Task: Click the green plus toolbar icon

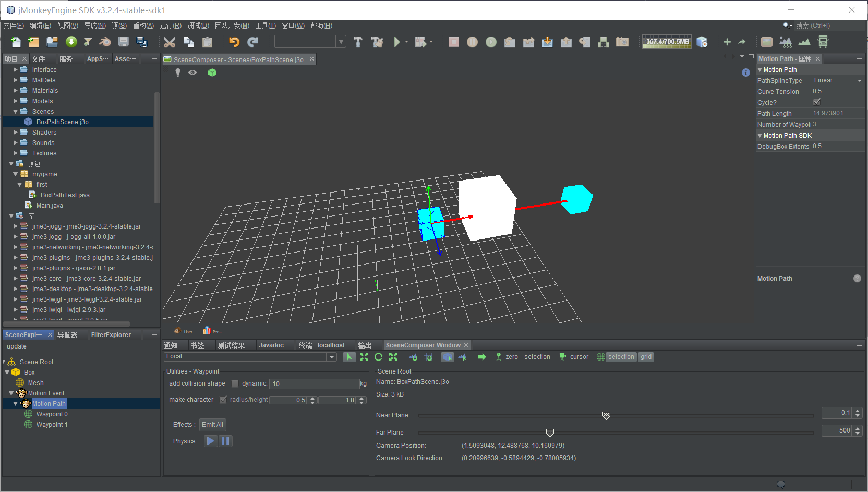Action: (727, 42)
